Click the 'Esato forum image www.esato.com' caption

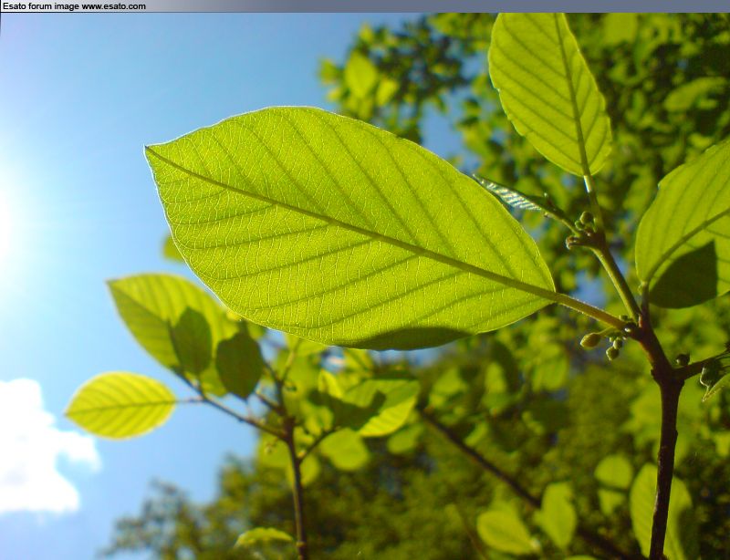point(75,6)
